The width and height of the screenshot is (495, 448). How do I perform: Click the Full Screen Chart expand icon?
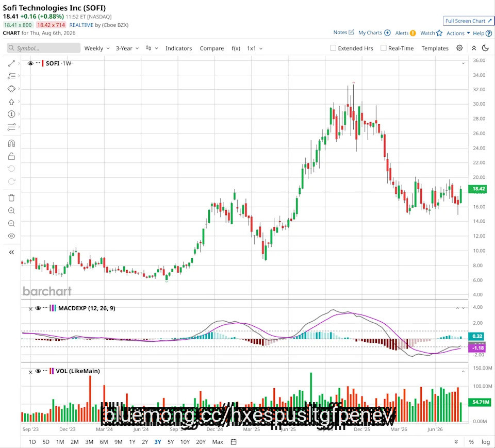click(490, 21)
